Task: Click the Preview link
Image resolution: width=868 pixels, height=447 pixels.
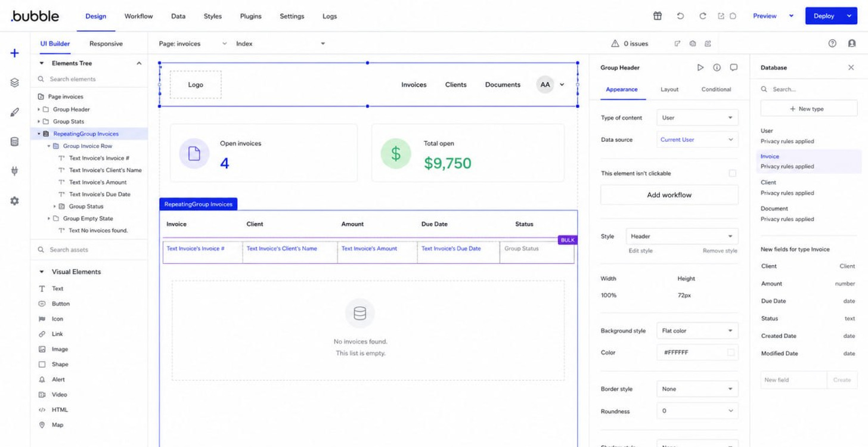Action: point(765,16)
